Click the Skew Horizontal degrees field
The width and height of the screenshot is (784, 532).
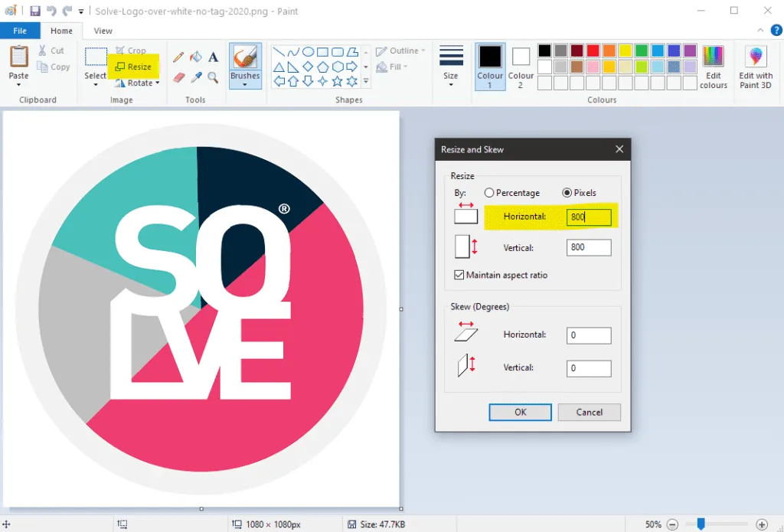coord(589,335)
